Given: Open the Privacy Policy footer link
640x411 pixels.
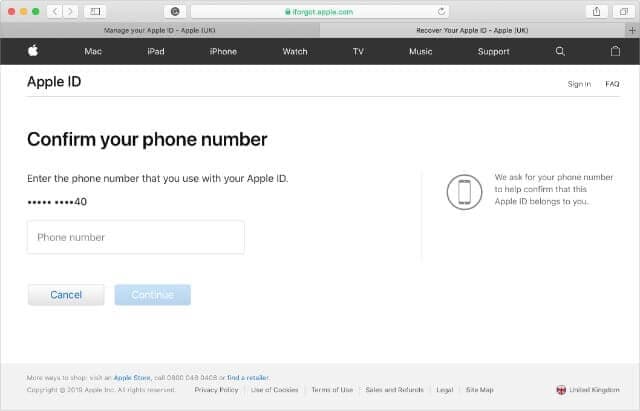Looking at the screenshot, I should 216,390.
